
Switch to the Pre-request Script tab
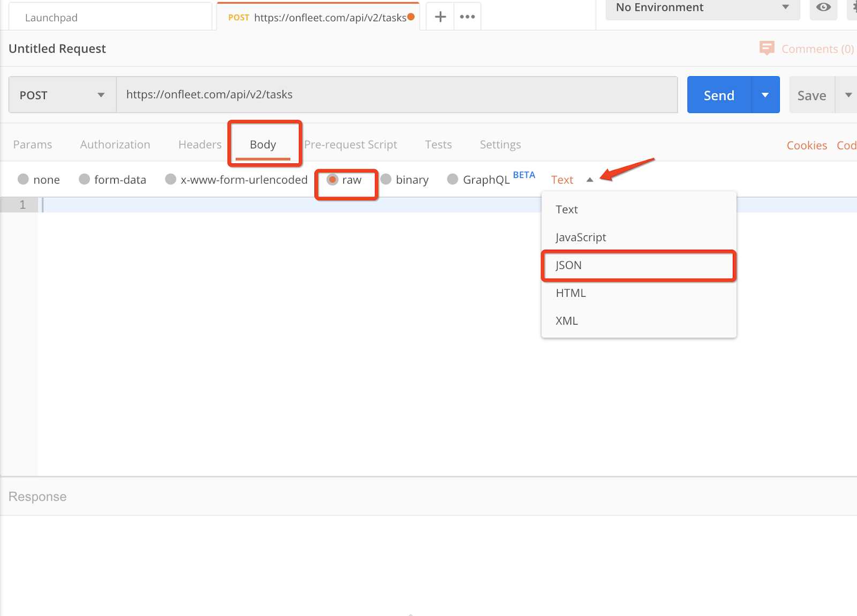[351, 145]
